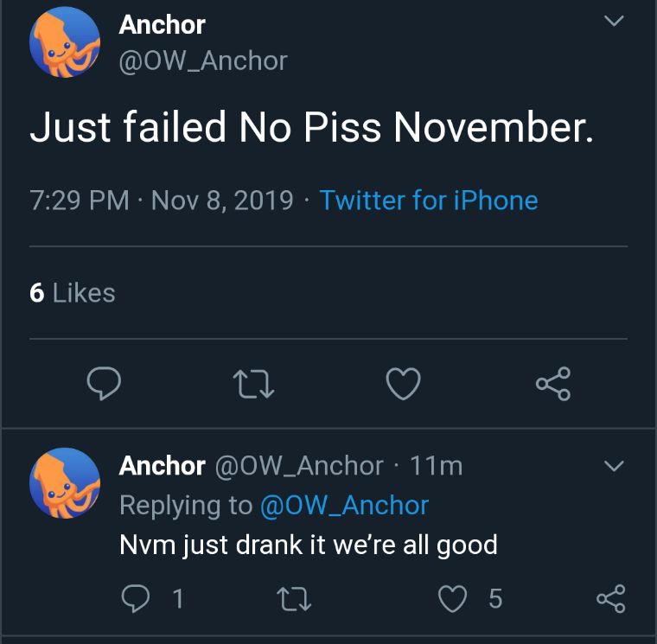The height and width of the screenshot is (644, 657).
Task: Click the Anchor name on the reply
Action: tap(162, 466)
